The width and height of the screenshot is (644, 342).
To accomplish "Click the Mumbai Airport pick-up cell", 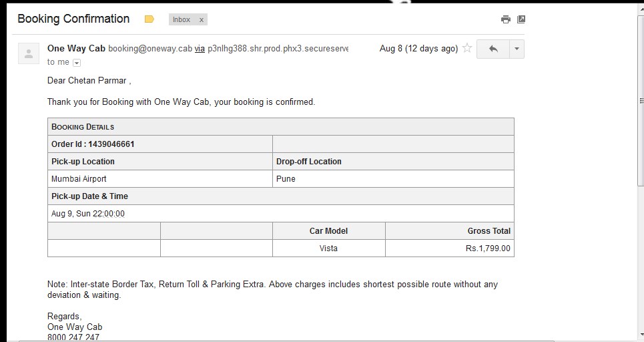I will pos(160,179).
